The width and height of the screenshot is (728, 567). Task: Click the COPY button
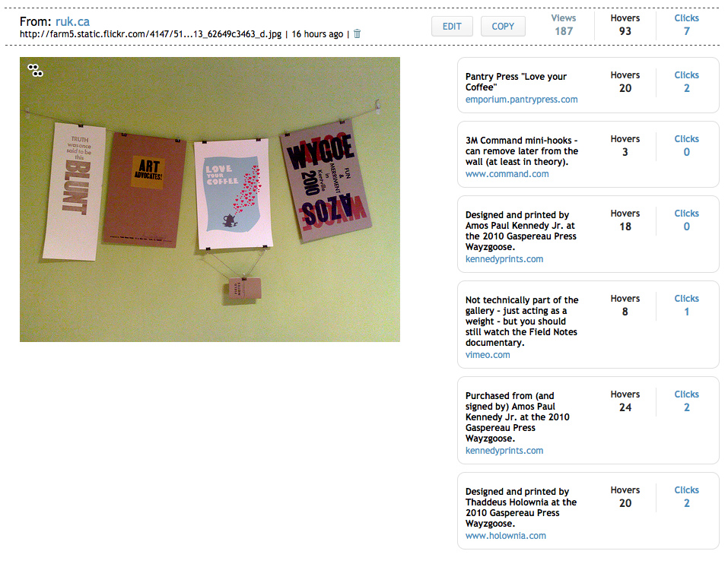point(503,27)
